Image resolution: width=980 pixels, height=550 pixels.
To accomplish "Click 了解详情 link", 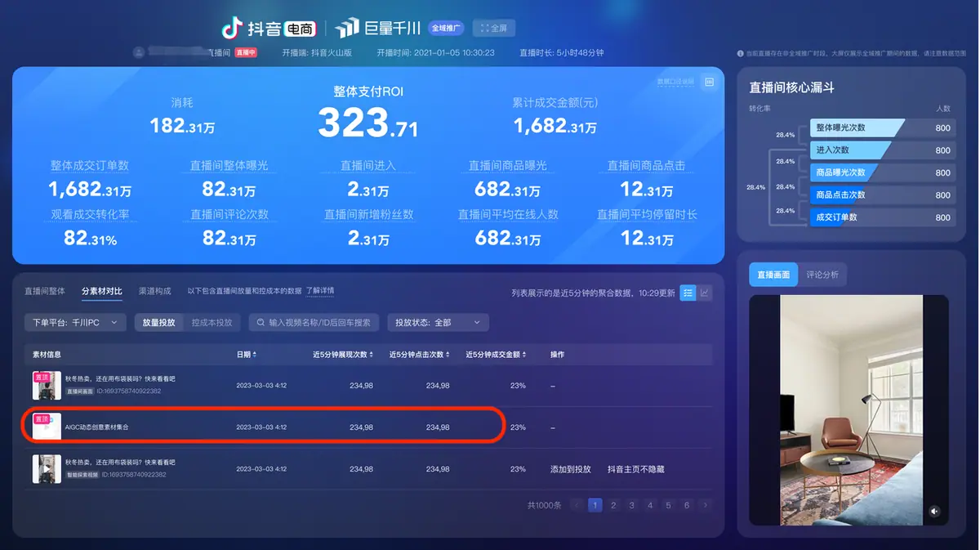I will click(320, 291).
